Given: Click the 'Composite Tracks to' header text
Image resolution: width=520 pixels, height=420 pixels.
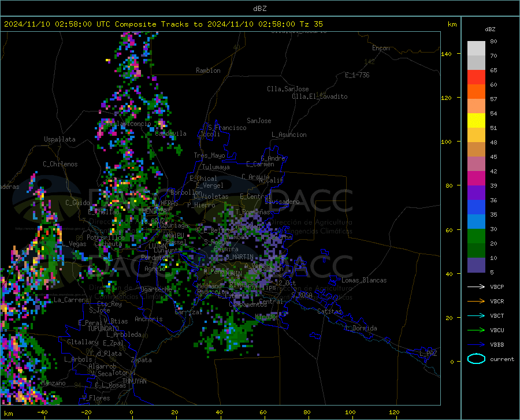Looking at the screenshot, I should pos(158,24).
